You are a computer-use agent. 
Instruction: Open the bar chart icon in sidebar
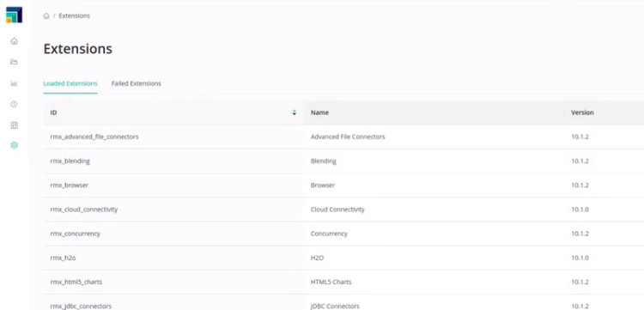[14, 83]
